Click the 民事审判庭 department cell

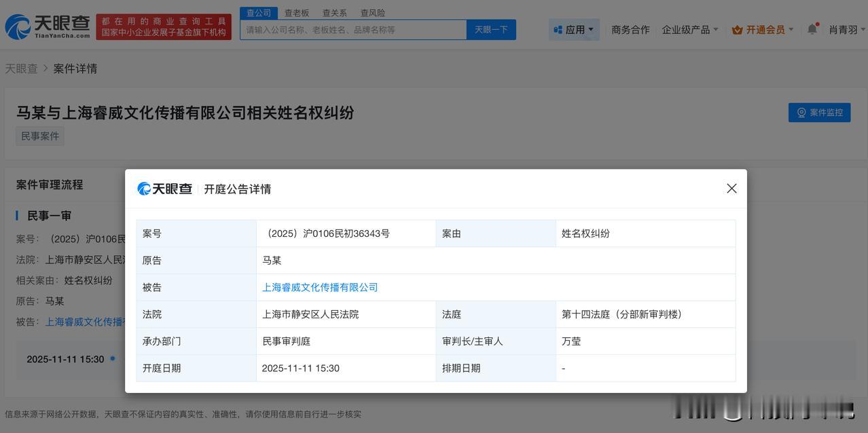346,341
